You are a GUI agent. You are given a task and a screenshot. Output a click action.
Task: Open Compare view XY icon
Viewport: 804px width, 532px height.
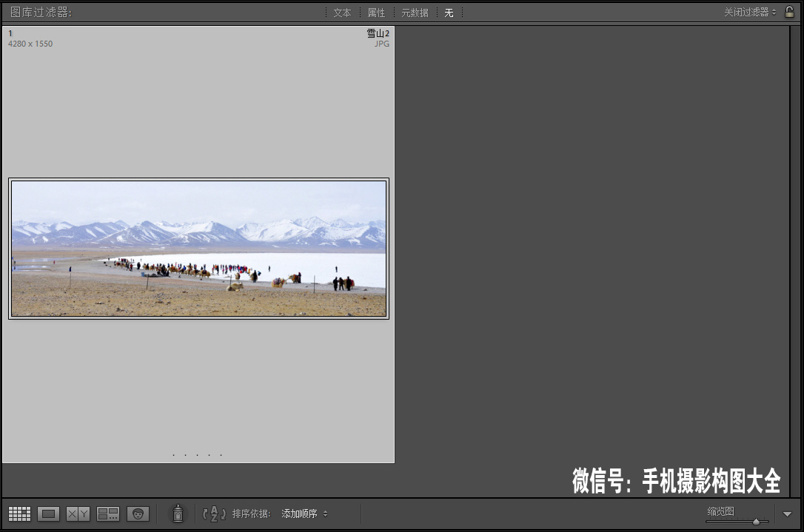(78, 514)
